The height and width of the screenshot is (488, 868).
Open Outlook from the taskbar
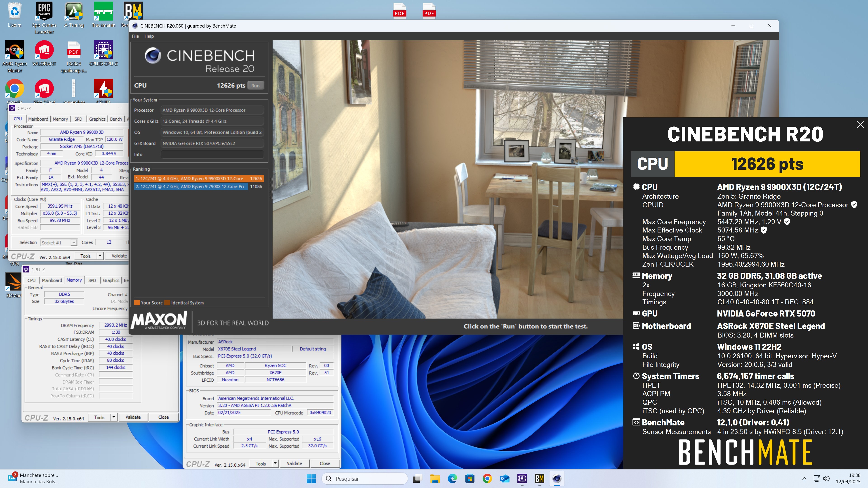tap(505, 478)
